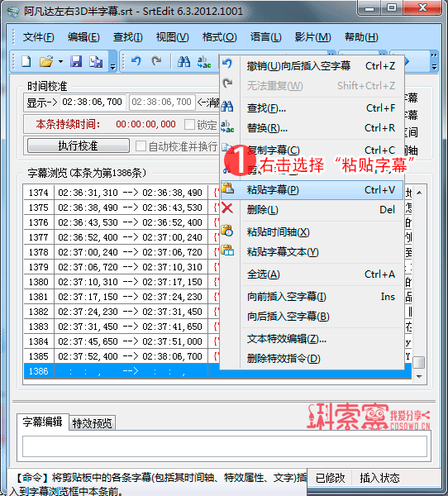The image size is (448, 496).
Task: Click the undo arrow in toolbar
Action: (x=136, y=60)
